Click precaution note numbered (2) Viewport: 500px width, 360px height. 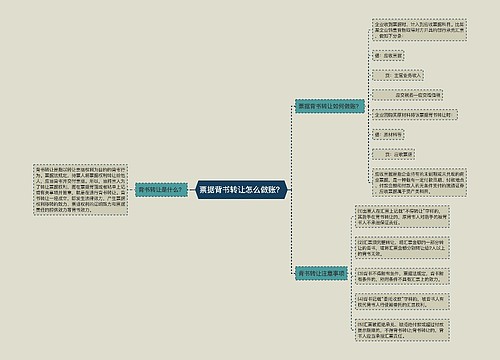tap(402, 248)
